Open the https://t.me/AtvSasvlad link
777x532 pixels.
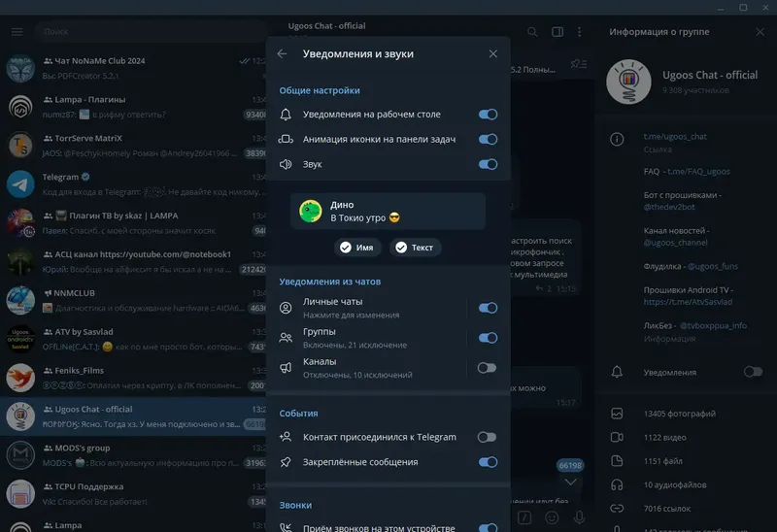[x=688, y=302]
